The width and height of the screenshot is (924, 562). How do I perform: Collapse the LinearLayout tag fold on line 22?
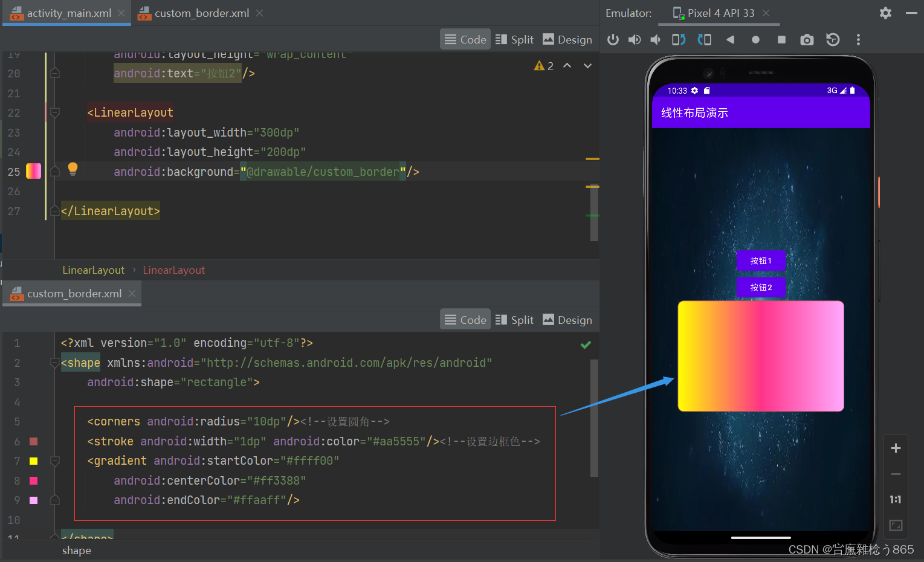[55, 112]
